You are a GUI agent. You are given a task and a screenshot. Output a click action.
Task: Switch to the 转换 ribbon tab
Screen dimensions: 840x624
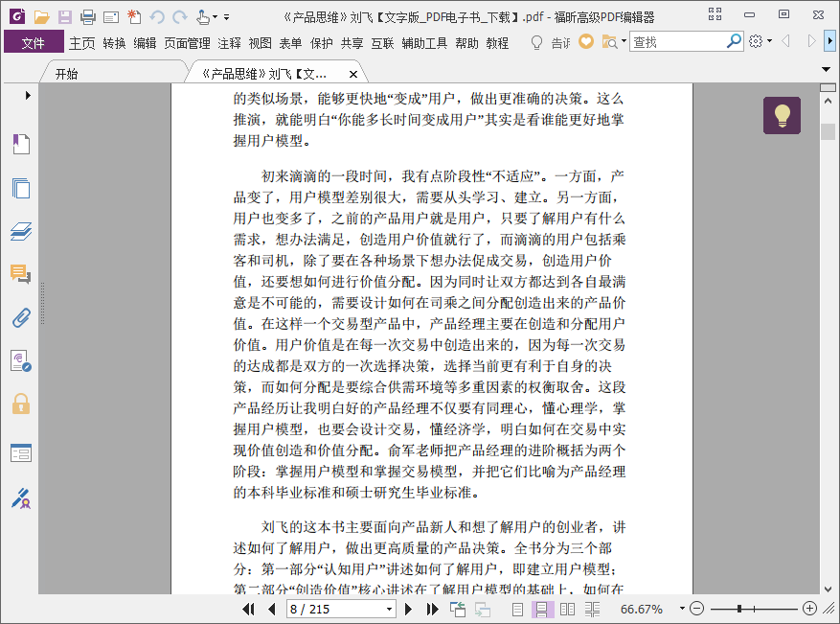114,43
